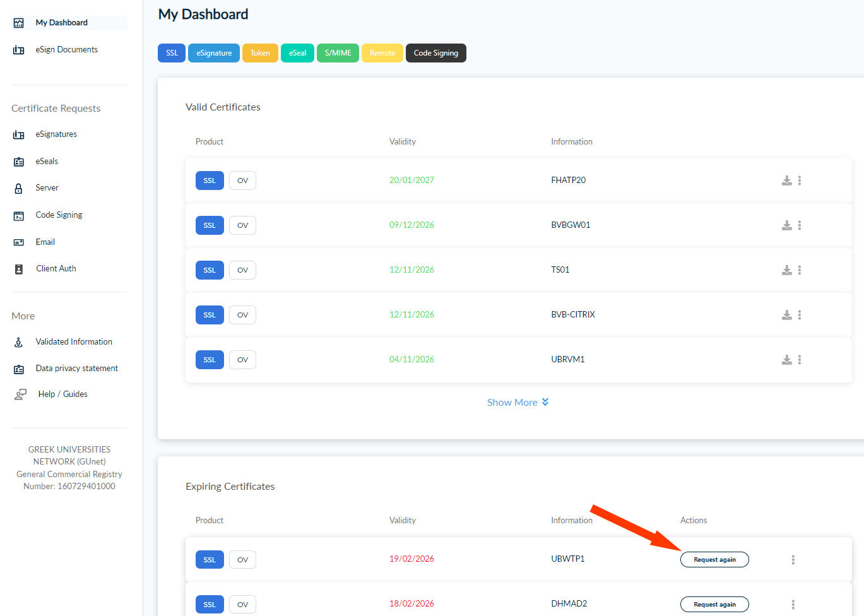Click Request again for UBWTP1
The image size is (864, 616).
(714, 560)
